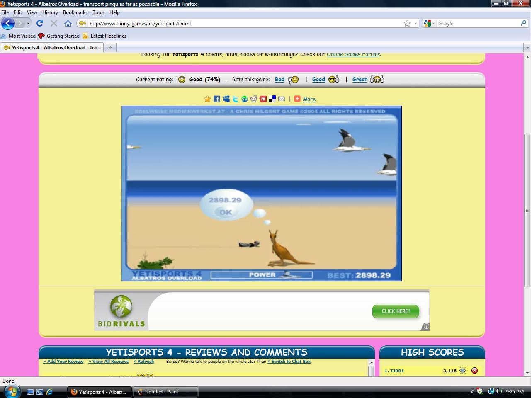Click the sunglasses smiley Good rating icon
Screen dimensions: 532x398
pos(334,79)
